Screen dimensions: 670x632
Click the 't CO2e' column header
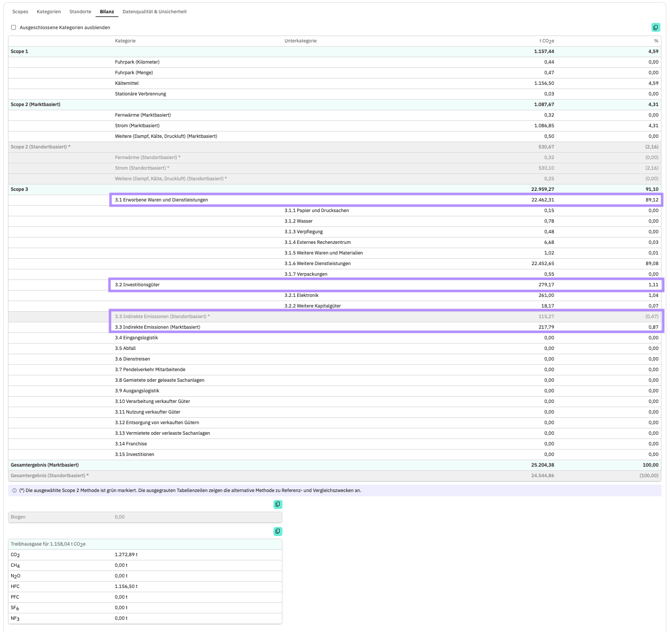[547, 41]
